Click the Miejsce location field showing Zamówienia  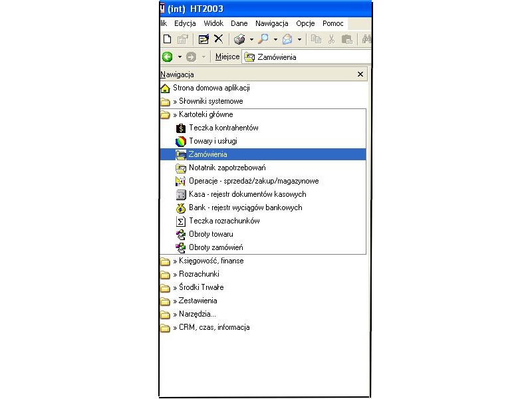point(307,57)
